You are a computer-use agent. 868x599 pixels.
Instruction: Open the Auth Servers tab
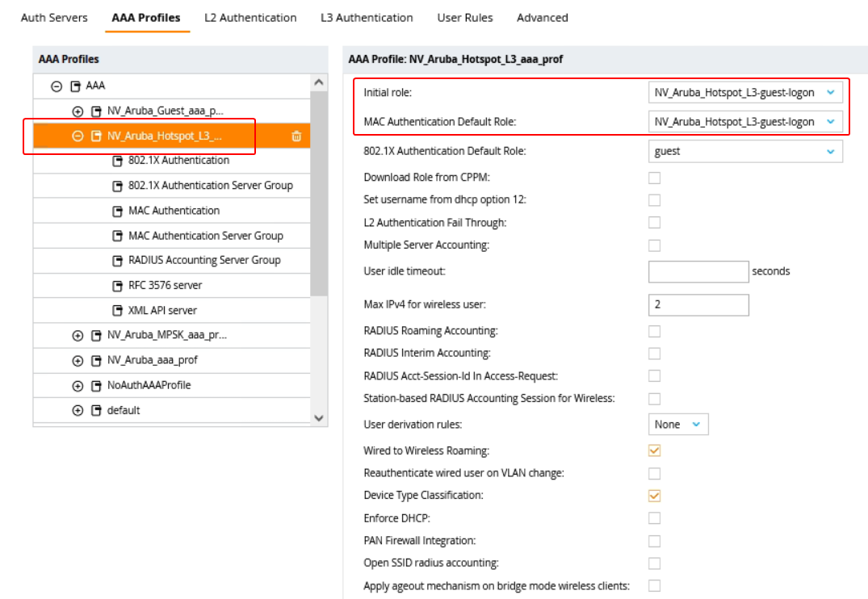(x=54, y=18)
